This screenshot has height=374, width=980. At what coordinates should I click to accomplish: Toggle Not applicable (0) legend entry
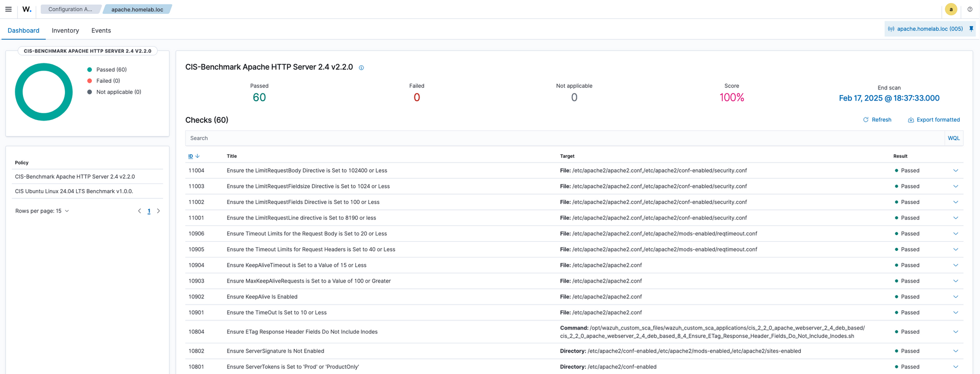pos(114,92)
